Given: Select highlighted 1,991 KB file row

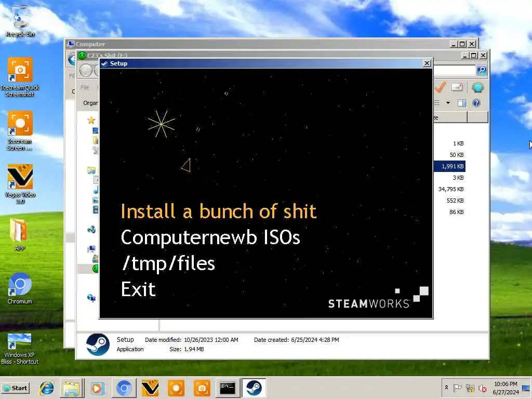Looking at the screenshot, I should tap(449, 166).
